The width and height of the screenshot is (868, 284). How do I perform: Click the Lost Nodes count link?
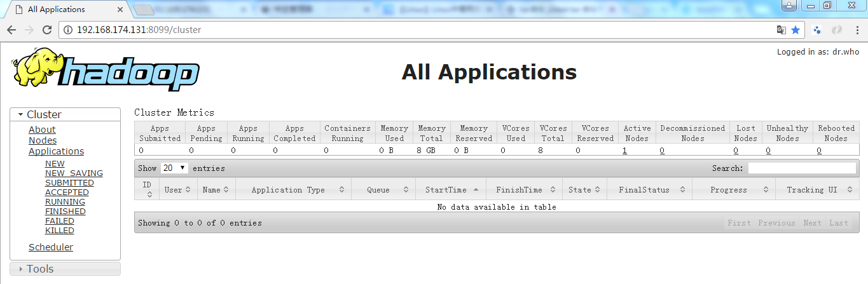click(x=736, y=151)
